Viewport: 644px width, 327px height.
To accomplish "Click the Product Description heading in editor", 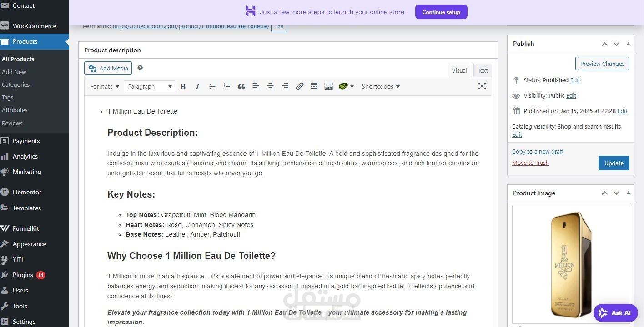I will tap(152, 133).
